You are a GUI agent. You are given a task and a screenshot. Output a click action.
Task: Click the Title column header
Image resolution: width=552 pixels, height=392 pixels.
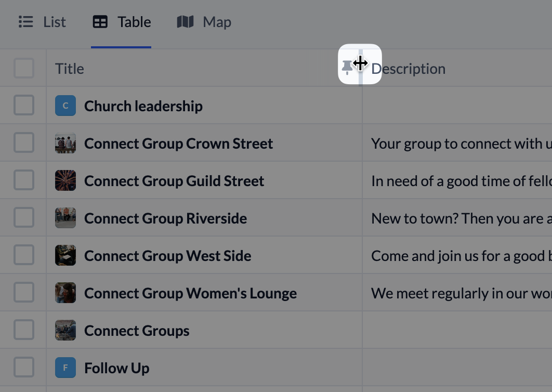(x=69, y=69)
